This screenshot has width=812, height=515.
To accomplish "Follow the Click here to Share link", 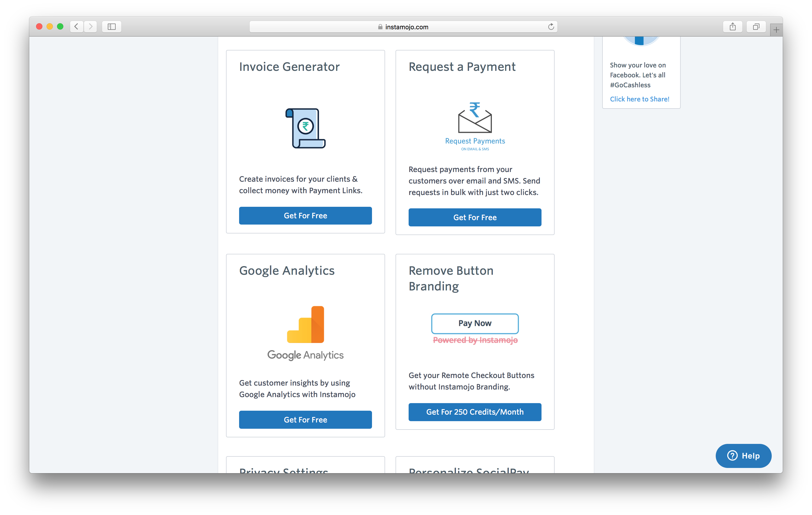I will tap(639, 99).
